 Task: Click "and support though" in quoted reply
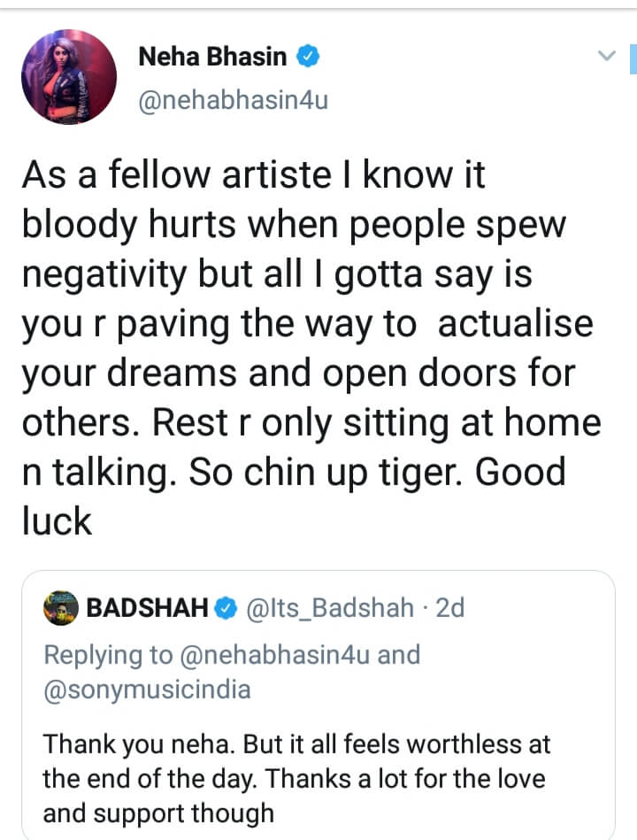pyautogui.click(x=159, y=813)
